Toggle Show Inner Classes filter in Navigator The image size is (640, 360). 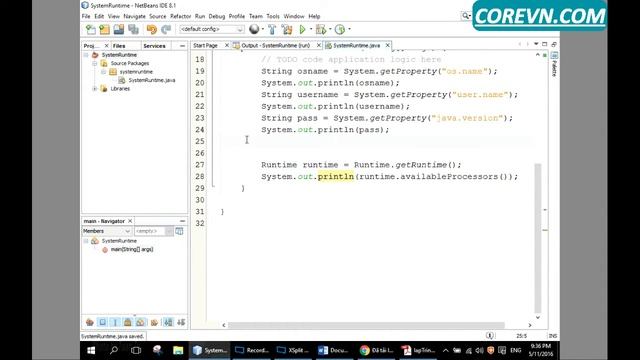(x=141, y=322)
